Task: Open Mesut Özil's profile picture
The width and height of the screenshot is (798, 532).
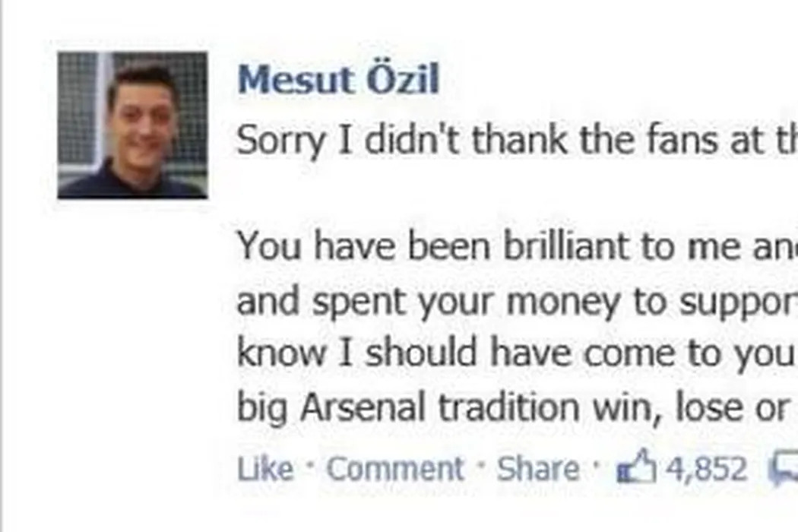Action: tap(132, 125)
